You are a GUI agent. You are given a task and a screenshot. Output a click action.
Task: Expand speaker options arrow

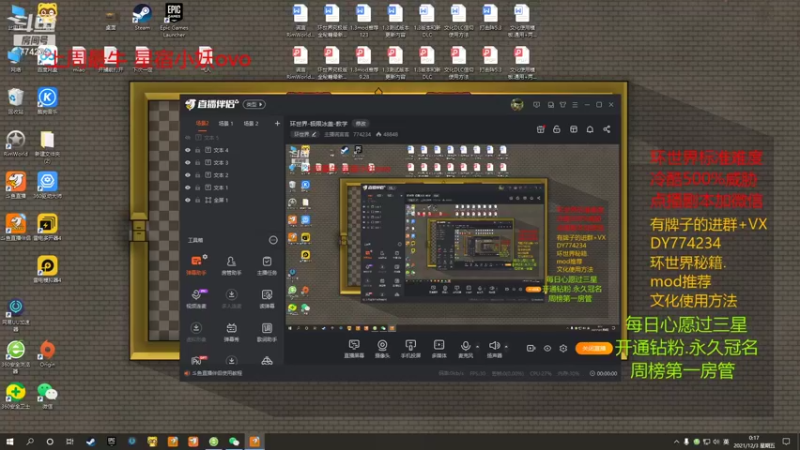point(506,347)
